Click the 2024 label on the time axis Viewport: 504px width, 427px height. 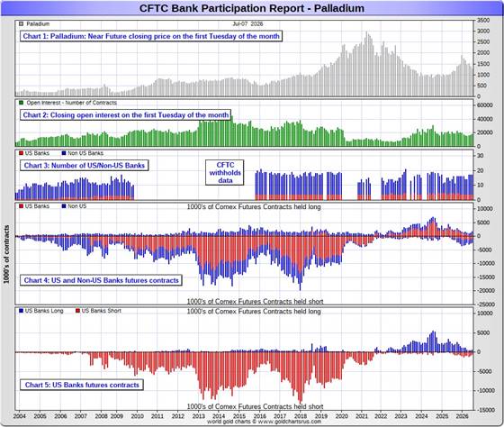[421, 416]
